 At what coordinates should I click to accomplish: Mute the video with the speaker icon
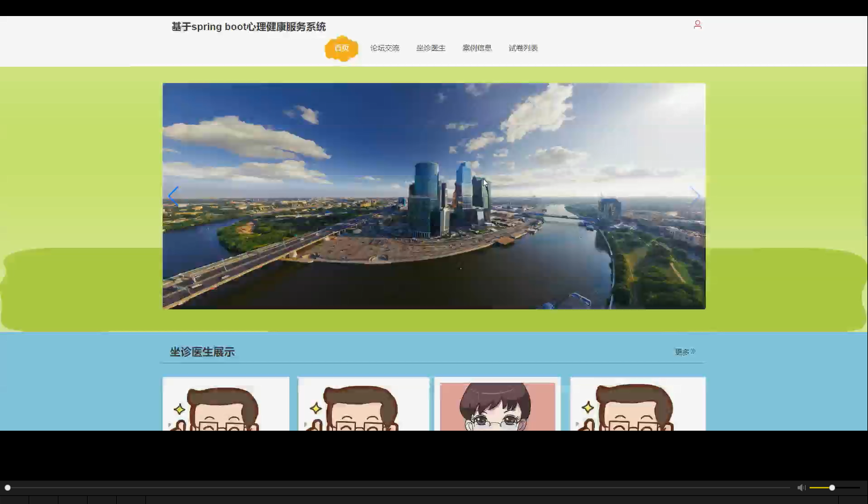coord(801,487)
